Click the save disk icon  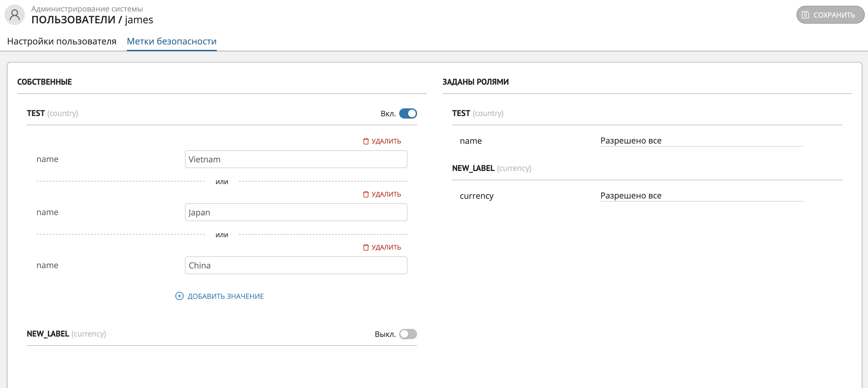[805, 14]
